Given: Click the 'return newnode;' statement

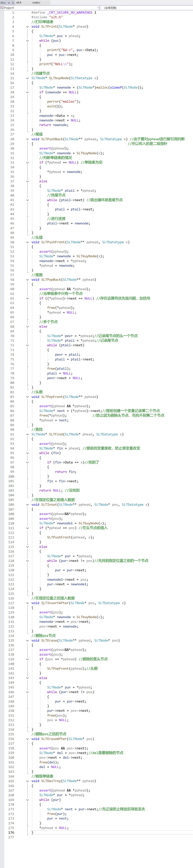Looking at the screenshot, I should pyautogui.click(x=54, y=125).
